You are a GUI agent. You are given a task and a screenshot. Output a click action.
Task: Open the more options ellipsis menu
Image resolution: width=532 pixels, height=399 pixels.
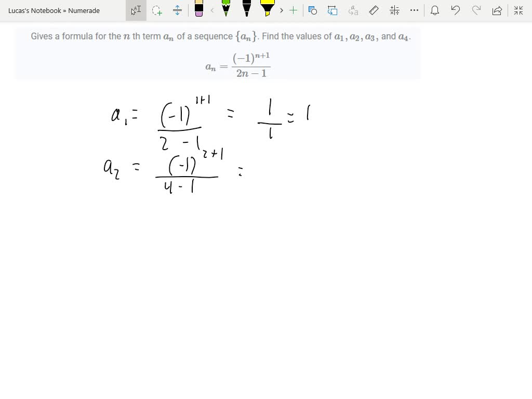click(414, 10)
